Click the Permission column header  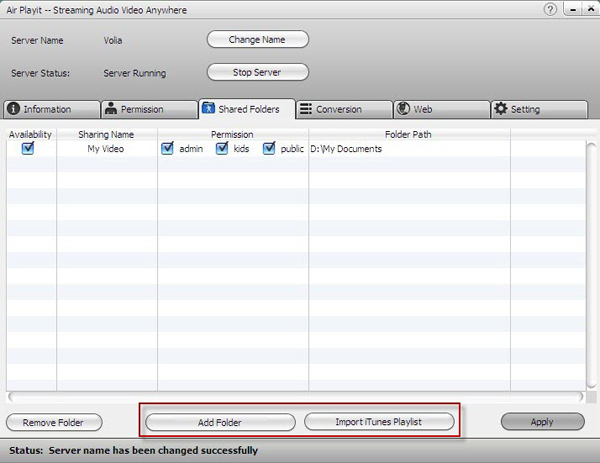tap(232, 134)
